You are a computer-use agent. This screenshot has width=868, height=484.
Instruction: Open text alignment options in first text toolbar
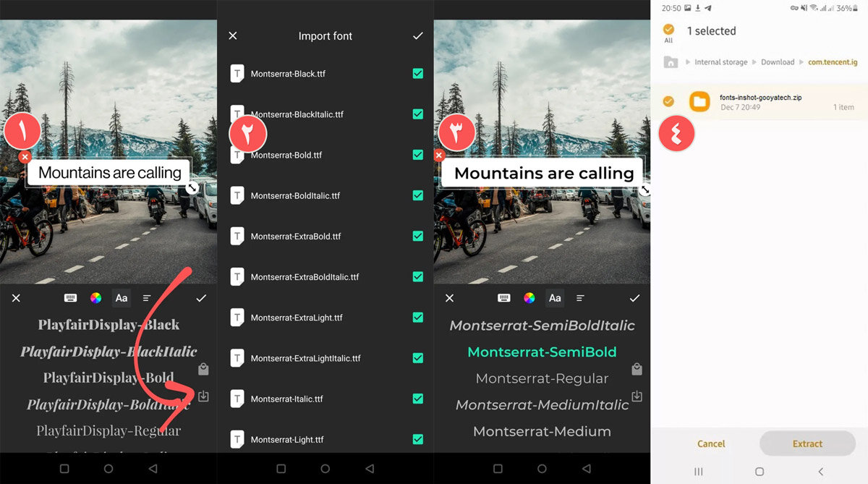coord(147,298)
